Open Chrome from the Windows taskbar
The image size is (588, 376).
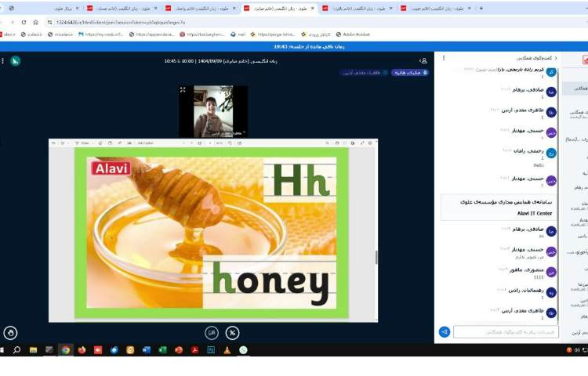tap(65, 350)
